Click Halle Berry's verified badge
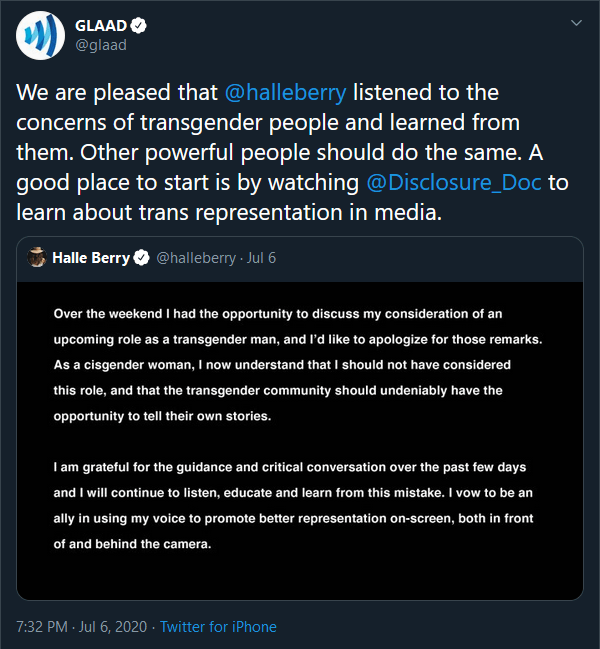600x649 pixels. click(140, 258)
